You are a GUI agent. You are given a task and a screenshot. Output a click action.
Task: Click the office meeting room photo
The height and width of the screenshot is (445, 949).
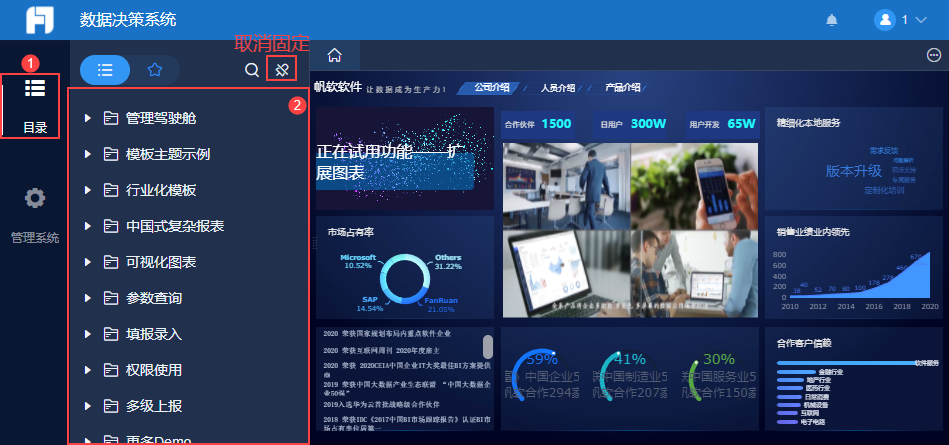[566, 186]
